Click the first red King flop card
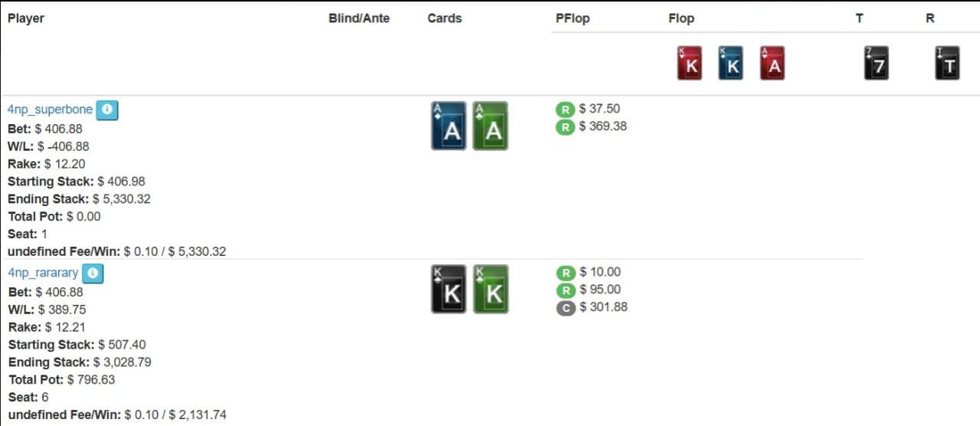The image size is (980, 426). (690, 64)
